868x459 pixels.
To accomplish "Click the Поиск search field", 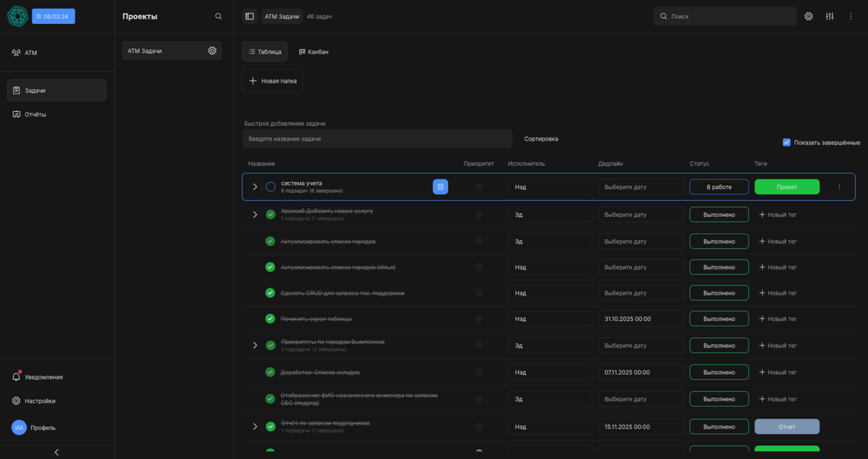I will pyautogui.click(x=725, y=16).
